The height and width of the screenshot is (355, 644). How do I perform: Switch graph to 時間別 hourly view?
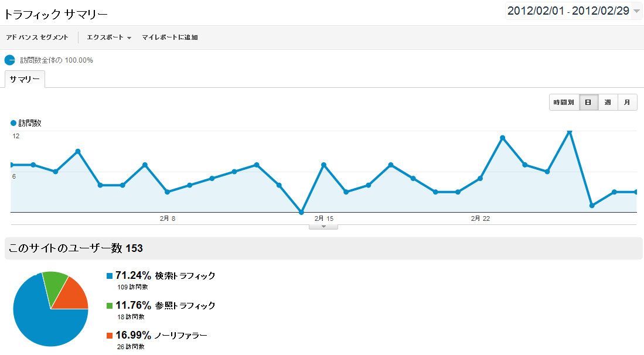pyautogui.click(x=564, y=103)
